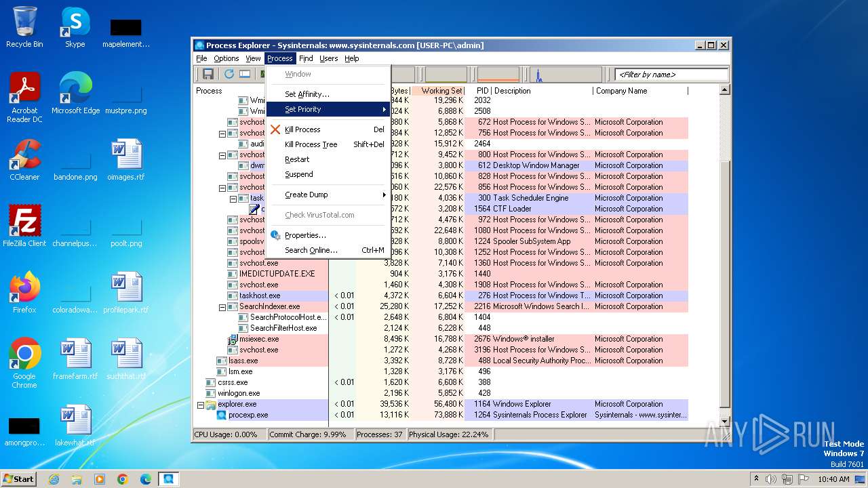The image size is (868, 488).
Task: Collapse svchost tree node above dwm
Action: click(222, 155)
